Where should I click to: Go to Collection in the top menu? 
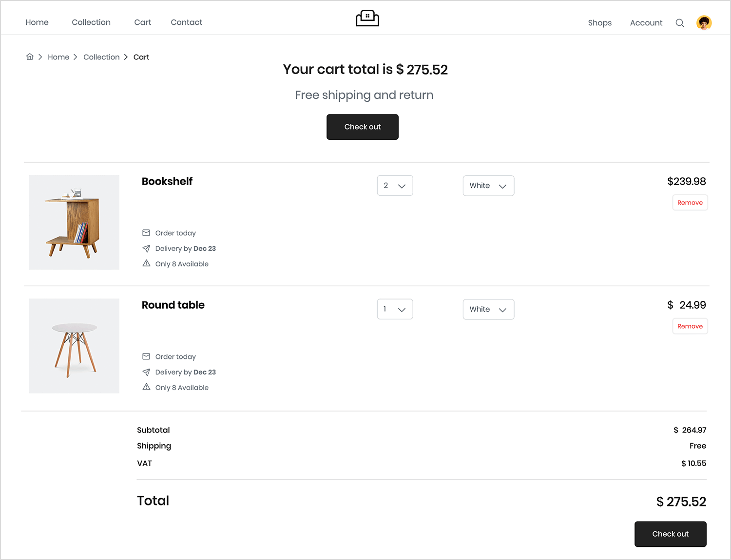click(91, 22)
